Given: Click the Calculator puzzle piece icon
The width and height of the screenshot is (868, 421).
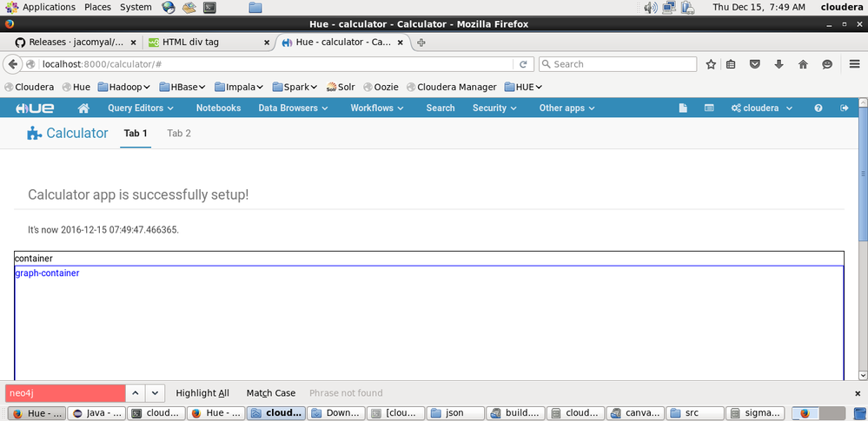Looking at the screenshot, I should point(35,134).
